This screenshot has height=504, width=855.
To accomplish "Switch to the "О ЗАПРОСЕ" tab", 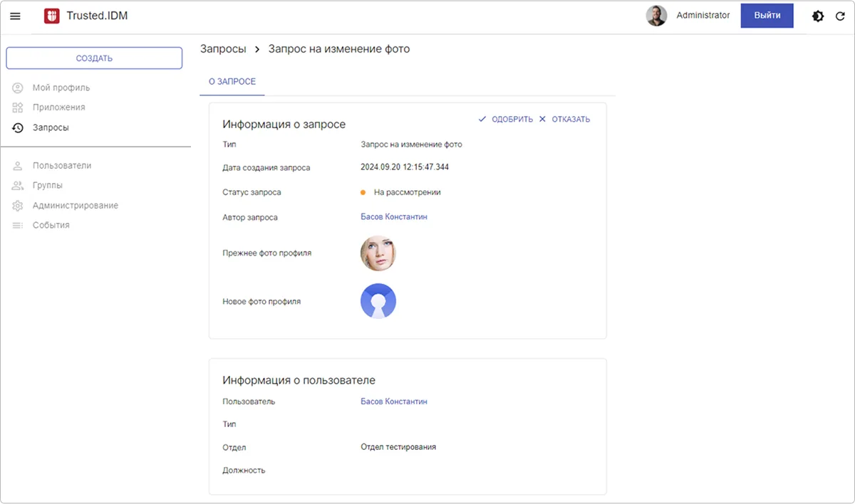I will tap(232, 82).
